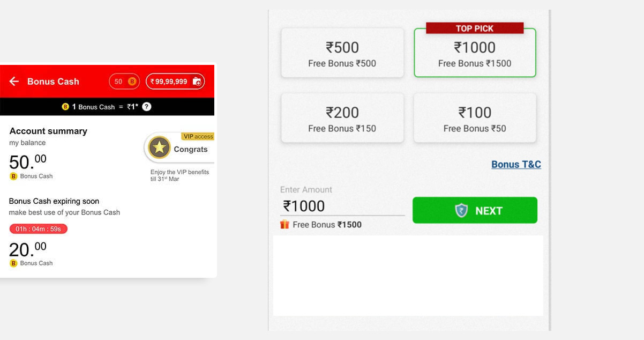Tap the add-cash wallet icon in header
This screenshot has height=340, width=644.
click(197, 82)
